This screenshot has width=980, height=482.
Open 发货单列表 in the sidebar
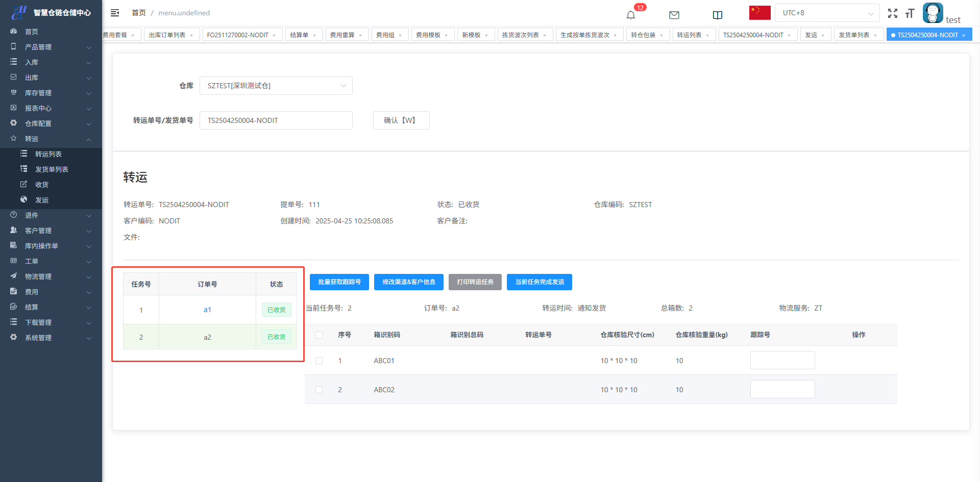(52, 169)
